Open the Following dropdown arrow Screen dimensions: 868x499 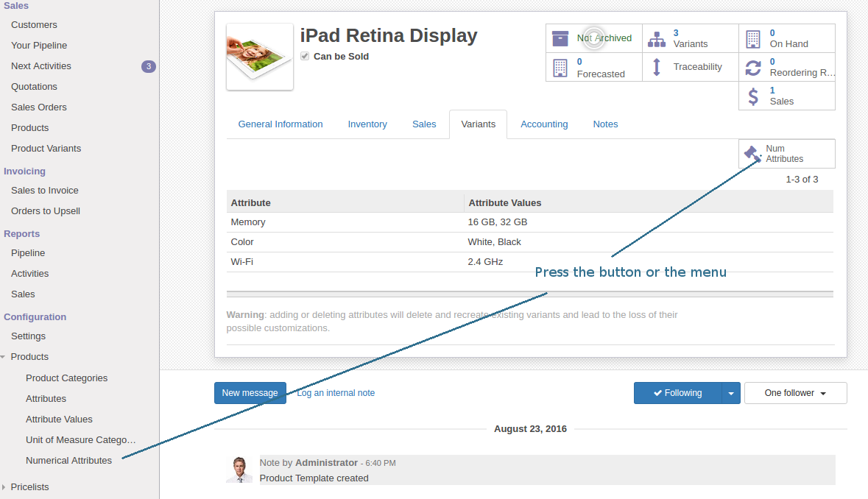click(731, 393)
